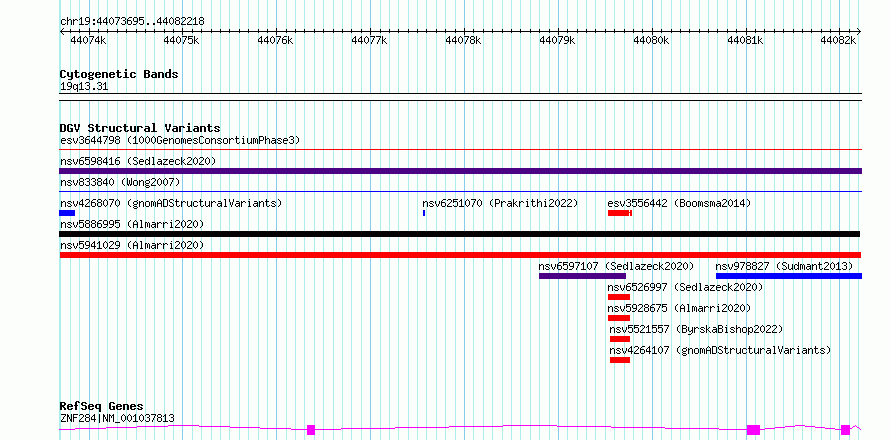
Task: Click the thin blue nsv833840 variant line
Action: click(x=460, y=192)
